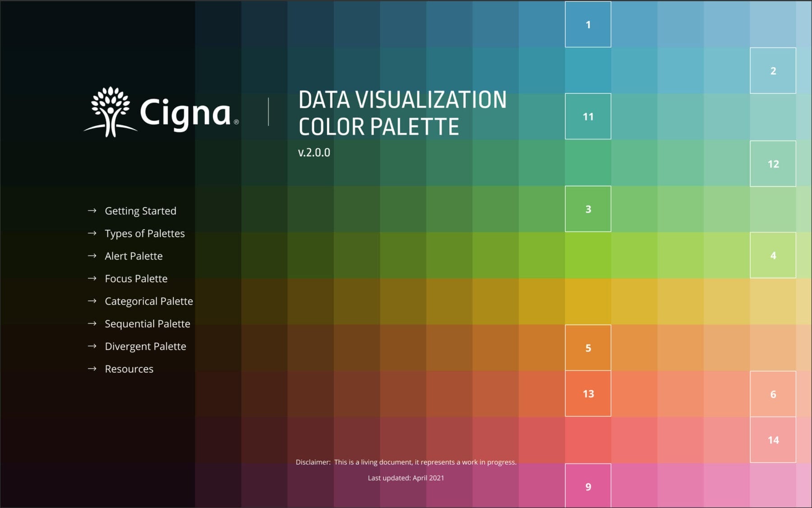
Task: Select the pink swatch numbered 9
Action: coord(588,486)
